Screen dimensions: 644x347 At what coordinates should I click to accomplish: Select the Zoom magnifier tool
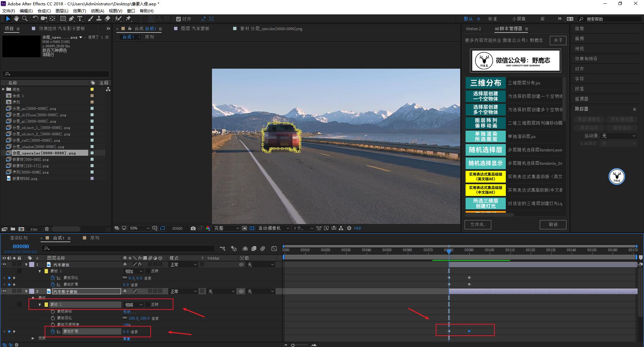[24, 19]
